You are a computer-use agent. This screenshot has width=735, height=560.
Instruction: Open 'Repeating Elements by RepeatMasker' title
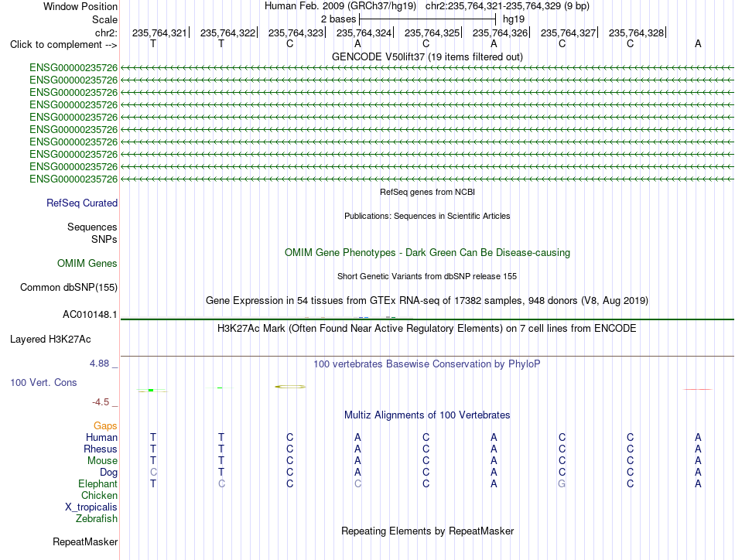point(427,531)
